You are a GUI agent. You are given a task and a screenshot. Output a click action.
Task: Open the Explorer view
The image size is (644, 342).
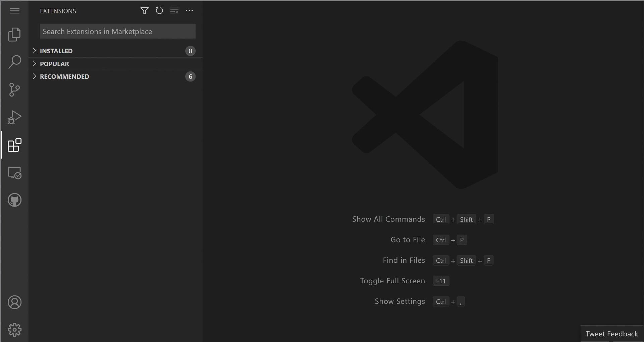14,35
